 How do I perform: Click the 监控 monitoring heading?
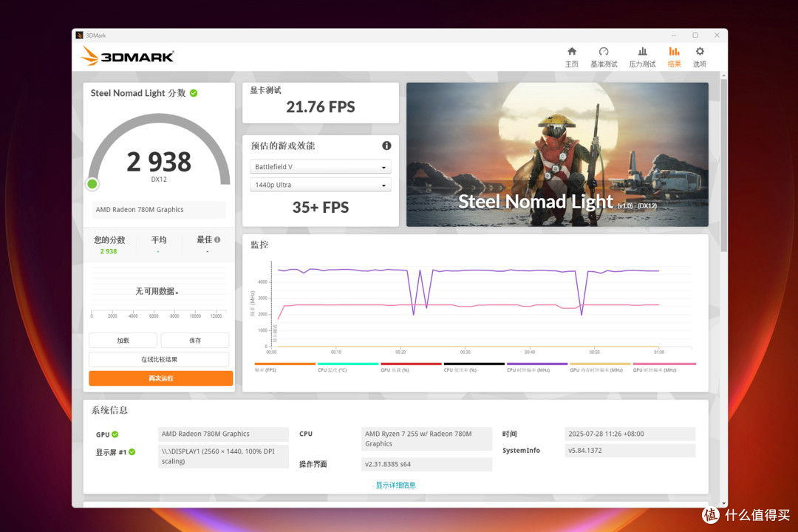[x=259, y=245]
